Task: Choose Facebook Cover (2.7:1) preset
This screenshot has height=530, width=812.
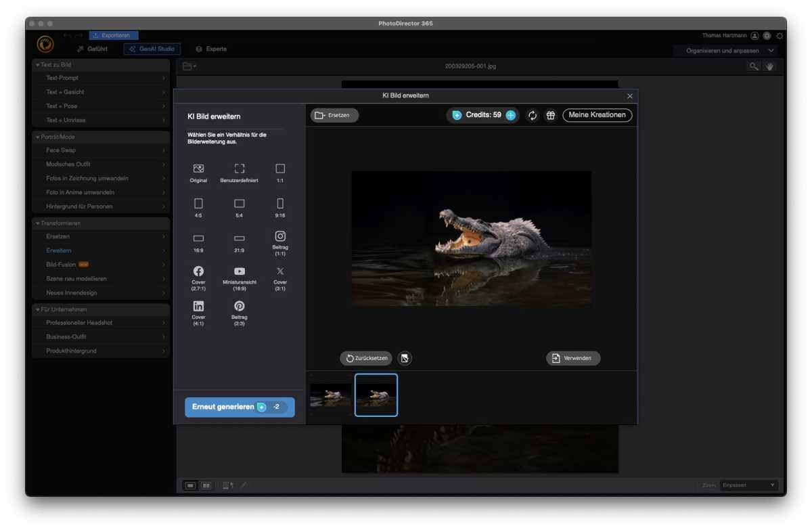Action: [198, 278]
